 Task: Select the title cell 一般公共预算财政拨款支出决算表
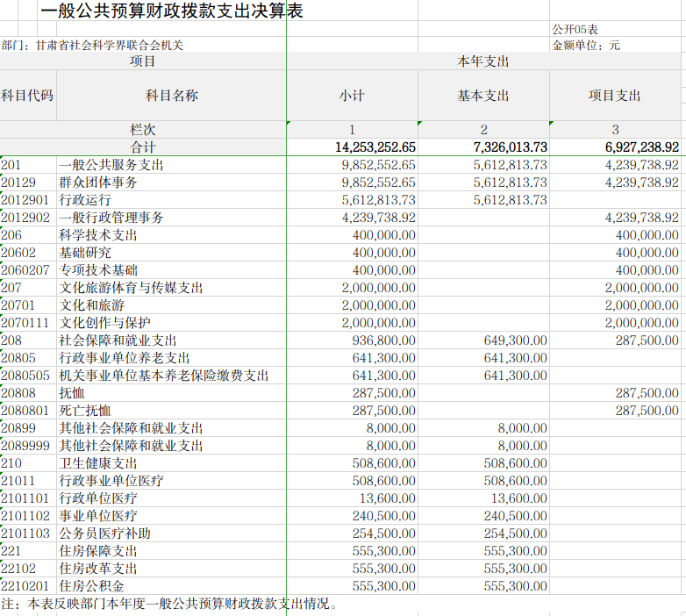(172, 11)
